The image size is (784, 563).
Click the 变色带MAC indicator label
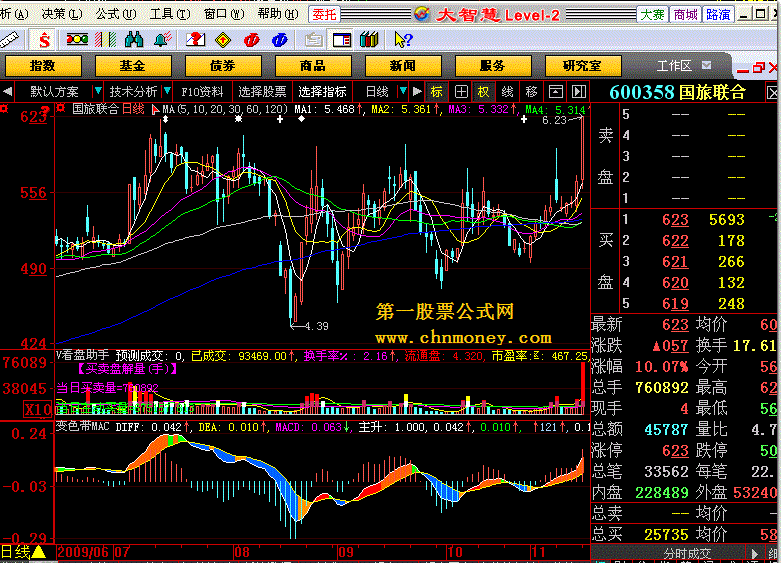82,426
